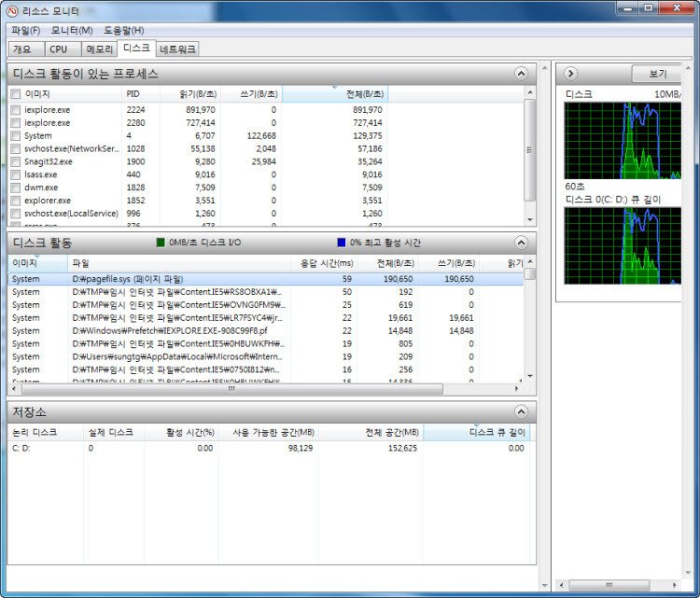Viewport: 700px width, 598px height.
Task: Click the 디스크 0 큐 길이 graph
Action: click(622, 246)
